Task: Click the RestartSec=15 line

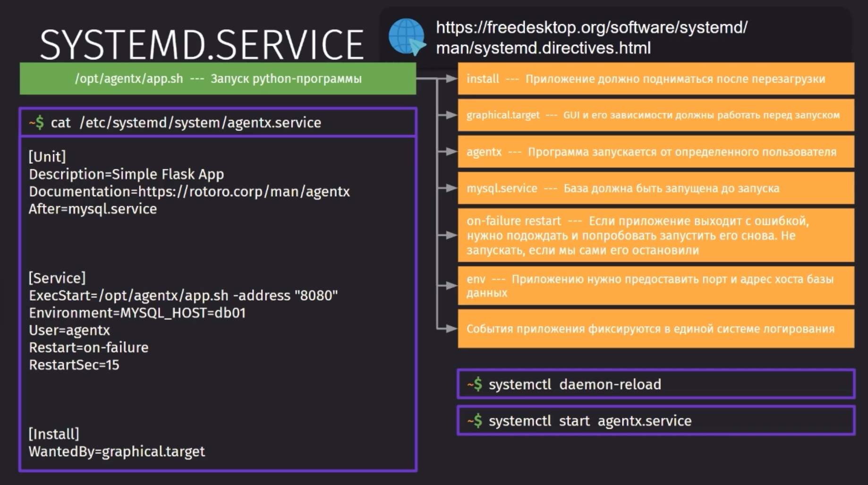Action: pos(74,365)
